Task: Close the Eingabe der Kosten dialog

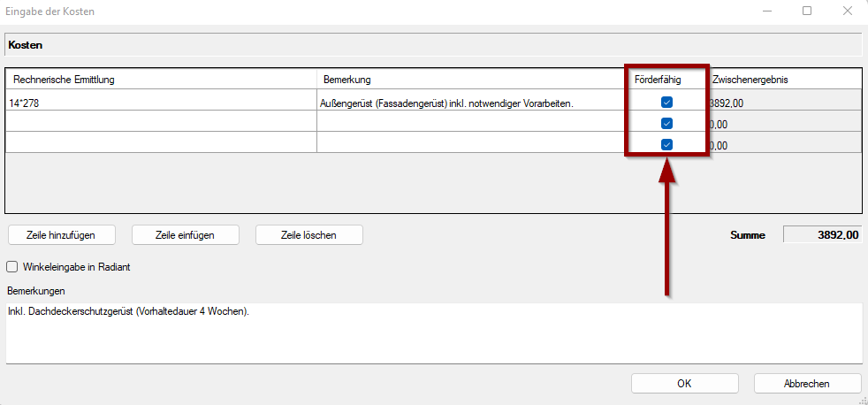Action: coord(847,11)
